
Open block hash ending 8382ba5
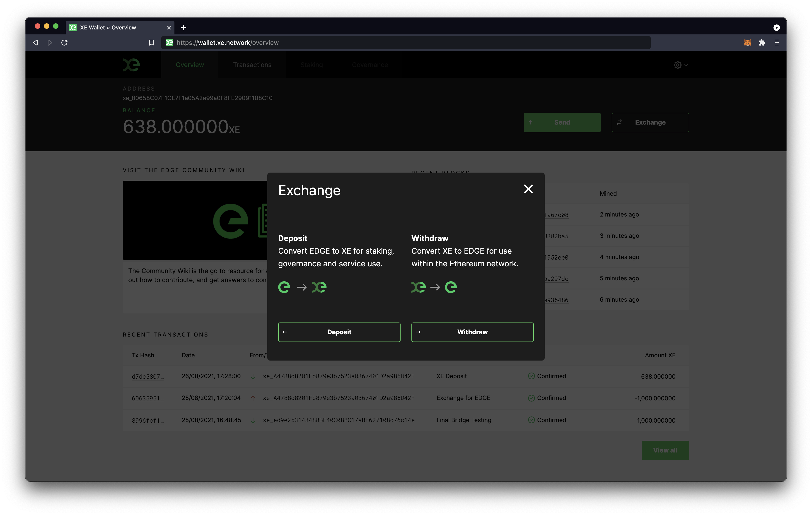tap(556, 236)
